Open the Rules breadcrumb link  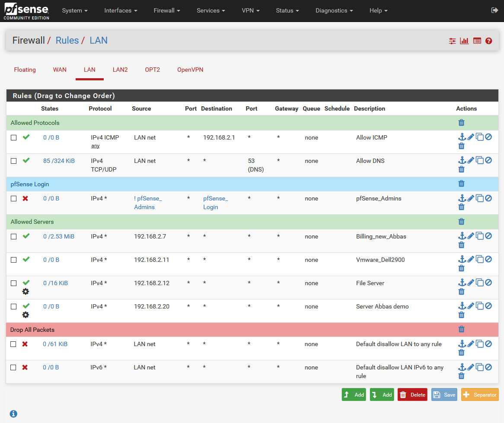[x=67, y=41]
